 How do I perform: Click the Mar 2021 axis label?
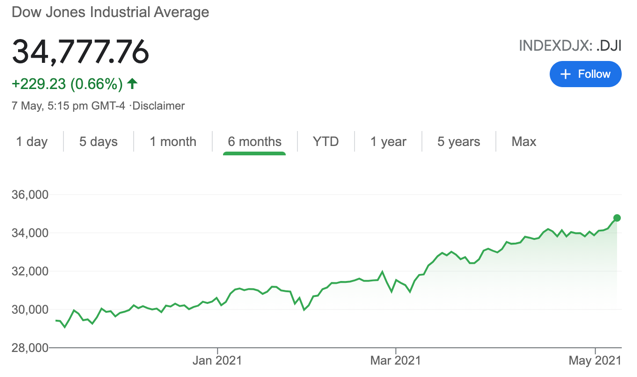(395, 360)
